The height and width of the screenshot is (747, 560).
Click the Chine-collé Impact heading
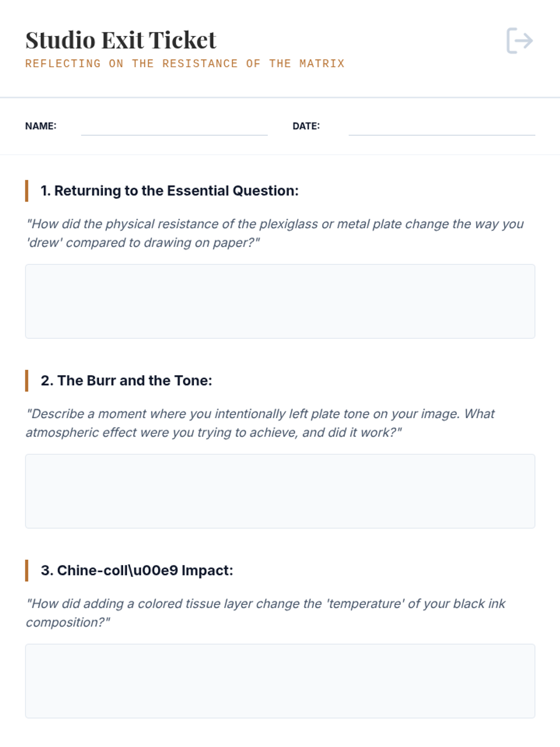pyautogui.click(x=137, y=571)
